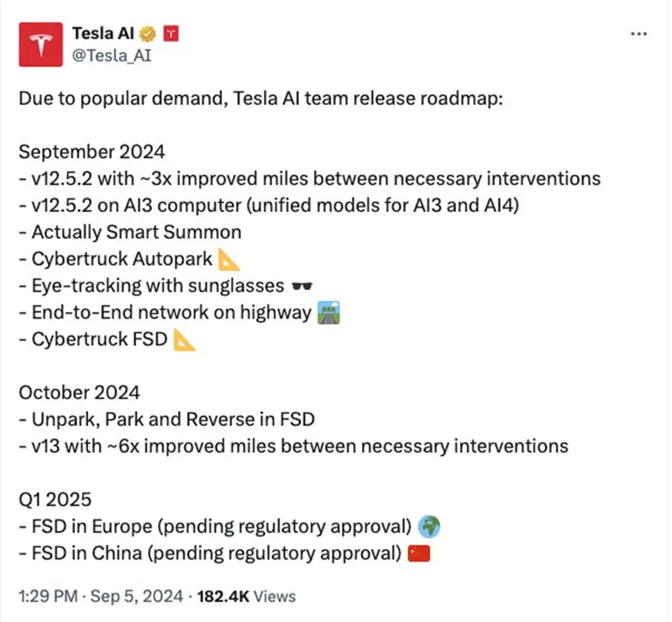Viewport: 672px width, 622px height.
Task: Open the 1:29 PM · Sep 5, 2024 timestamp
Action: (102, 596)
